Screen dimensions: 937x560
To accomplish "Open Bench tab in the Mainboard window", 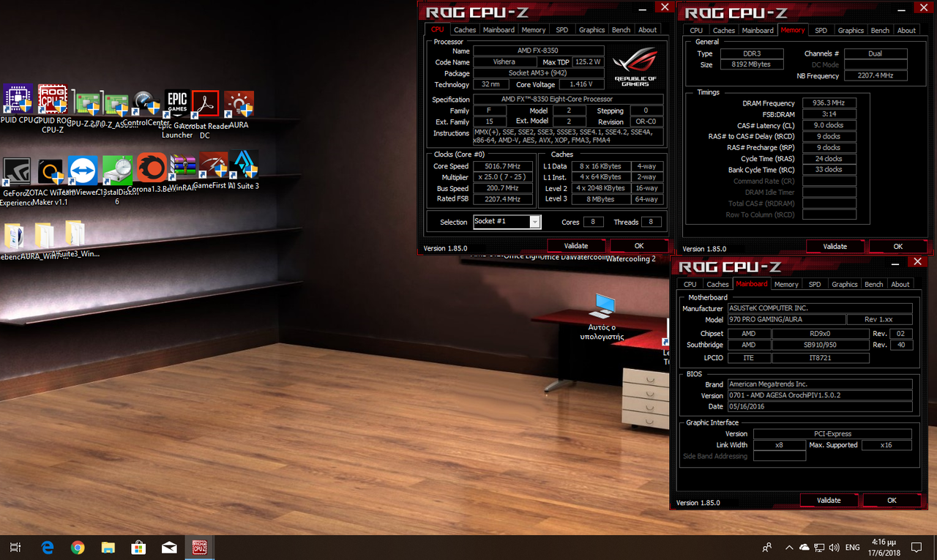I will click(874, 284).
